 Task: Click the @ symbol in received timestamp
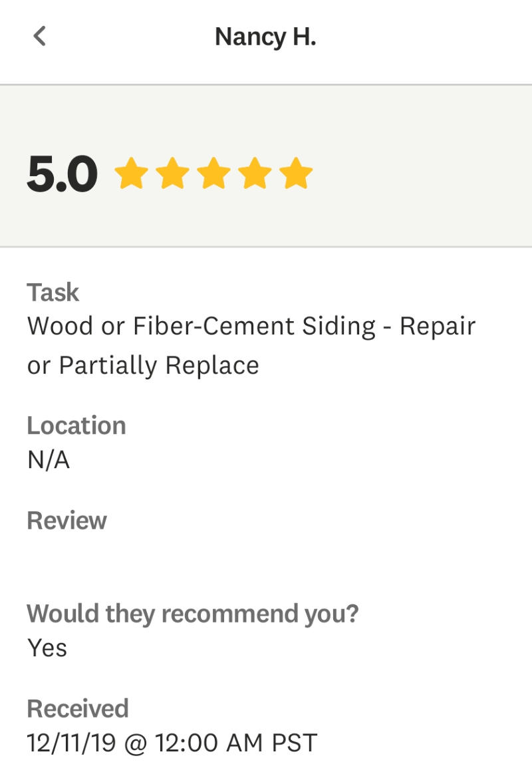pyautogui.click(x=135, y=743)
